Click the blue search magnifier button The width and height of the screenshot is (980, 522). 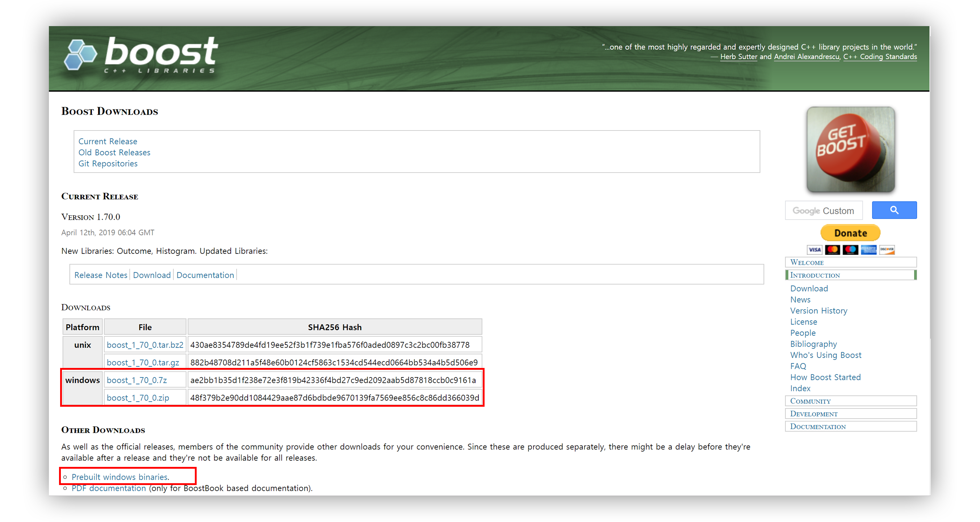point(894,210)
